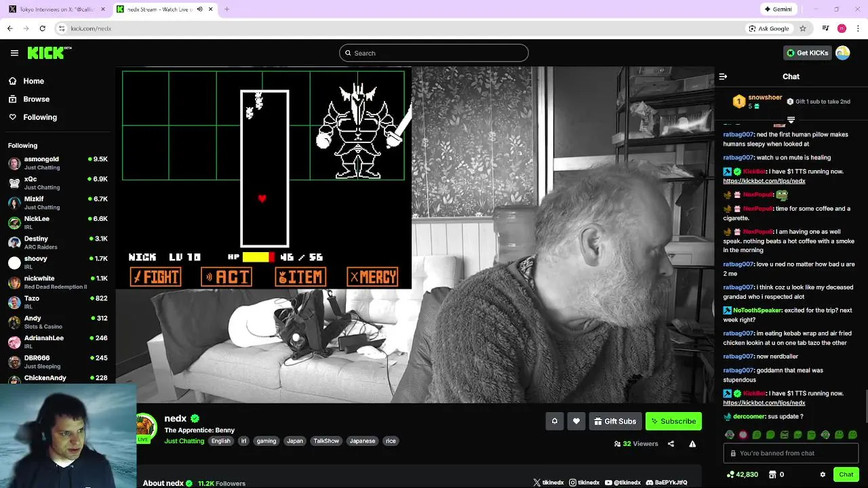Viewport: 868px width, 488px height.
Task: Click the rice tag
Action: tap(391, 441)
